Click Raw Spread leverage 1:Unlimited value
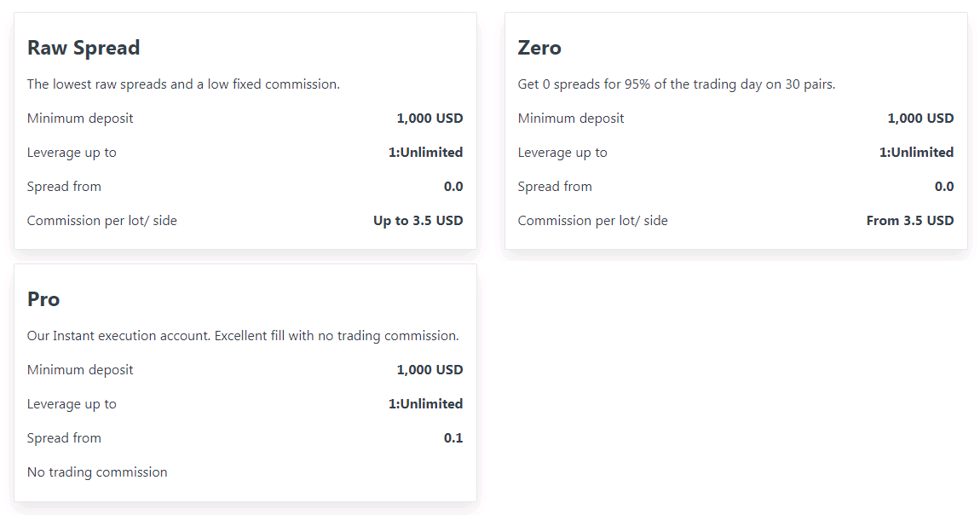 coord(425,152)
